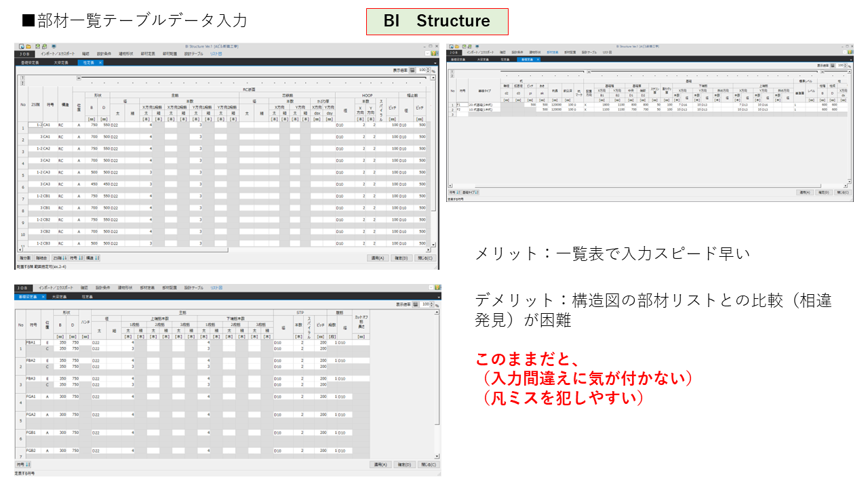
Task: Click the 階結合 control at the bottom left
Action: 42,258
